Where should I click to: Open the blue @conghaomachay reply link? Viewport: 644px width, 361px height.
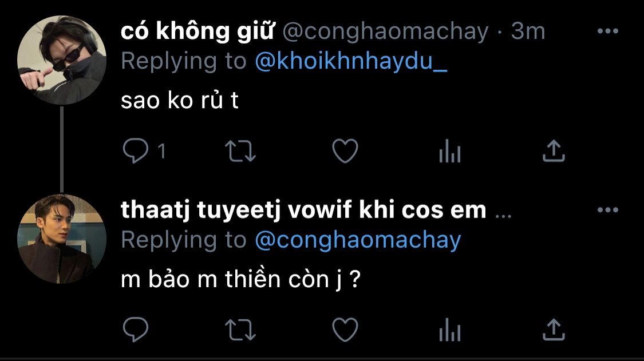(357, 240)
